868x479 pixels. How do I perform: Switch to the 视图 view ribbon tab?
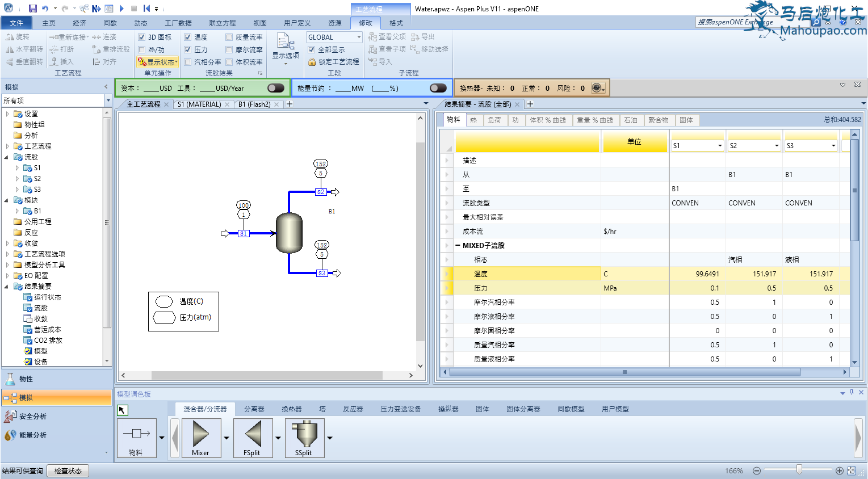(x=260, y=23)
